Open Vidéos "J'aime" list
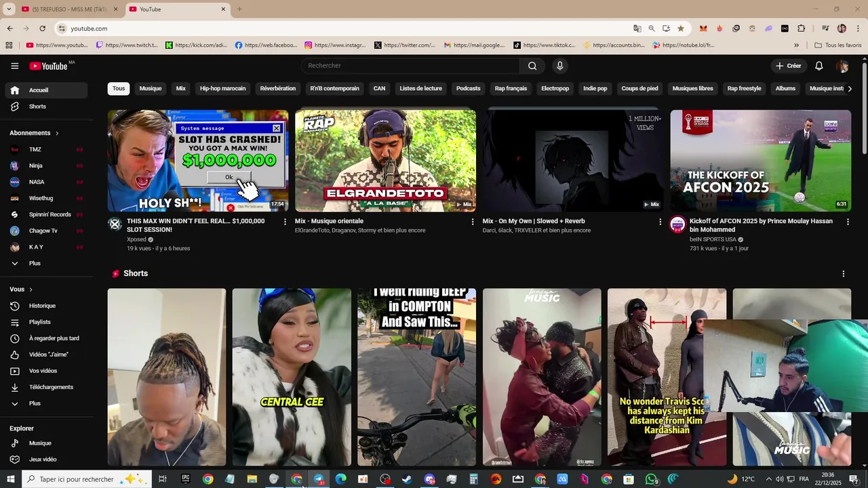Viewport: 868px width, 488px height. pyautogui.click(x=46, y=354)
